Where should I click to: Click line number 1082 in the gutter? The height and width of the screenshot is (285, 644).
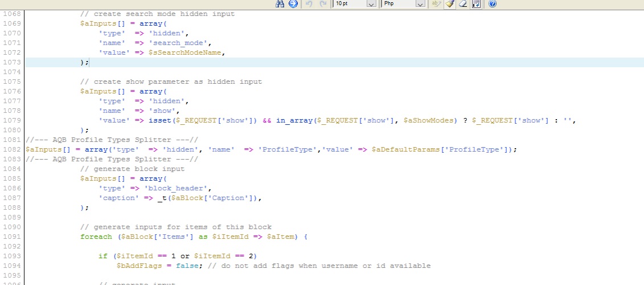pyautogui.click(x=11, y=149)
